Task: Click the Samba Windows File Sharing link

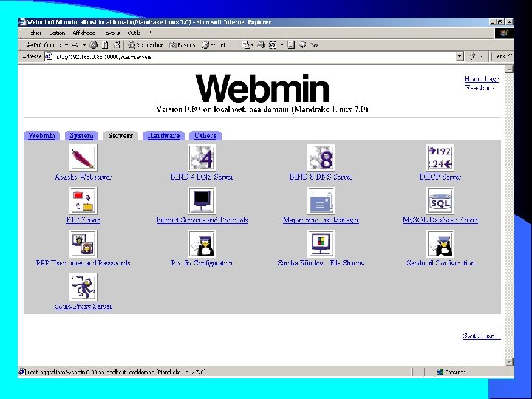Action: pyautogui.click(x=321, y=263)
